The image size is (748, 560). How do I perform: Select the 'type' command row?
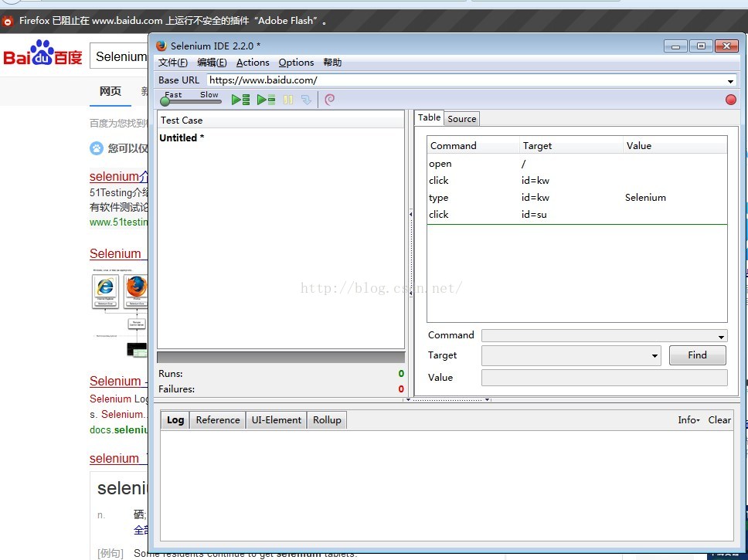(576, 198)
